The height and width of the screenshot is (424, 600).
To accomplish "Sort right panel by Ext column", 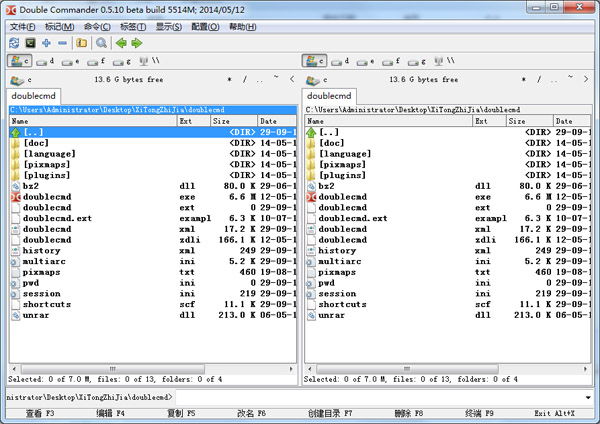I will click(489, 121).
